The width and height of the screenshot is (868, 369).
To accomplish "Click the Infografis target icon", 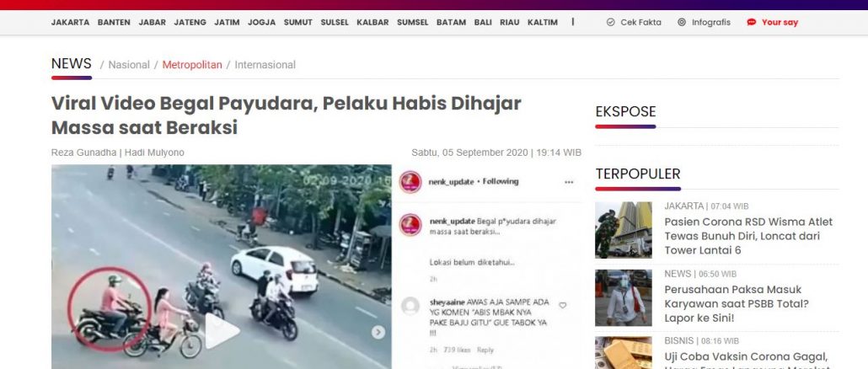I will click(682, 23).
